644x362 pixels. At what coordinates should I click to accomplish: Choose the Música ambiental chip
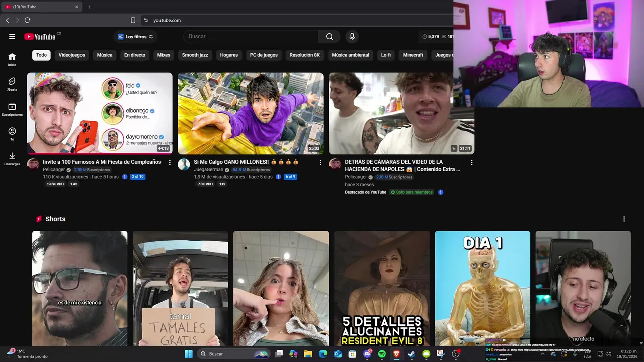tap(351, 55)
